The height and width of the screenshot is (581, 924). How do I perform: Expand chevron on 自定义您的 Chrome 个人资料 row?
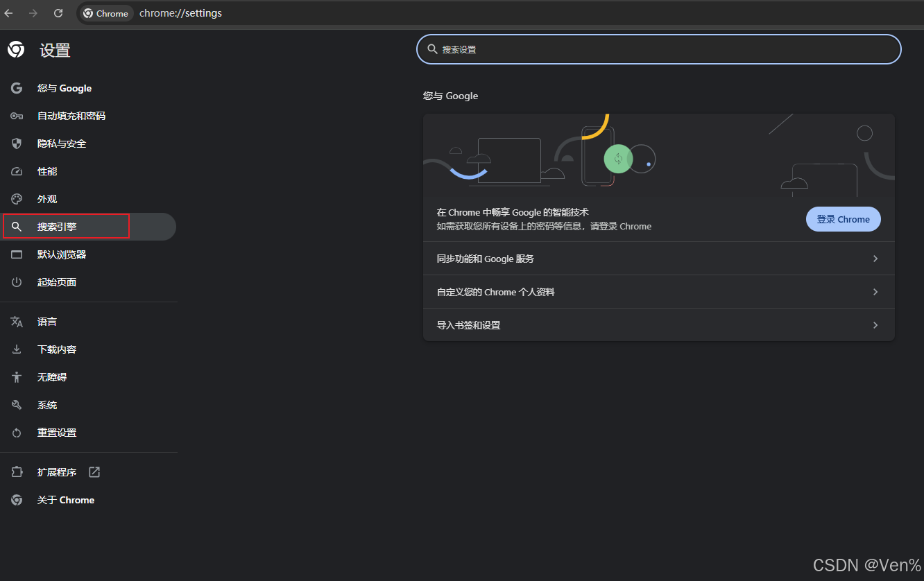click(x=875, y=292)
